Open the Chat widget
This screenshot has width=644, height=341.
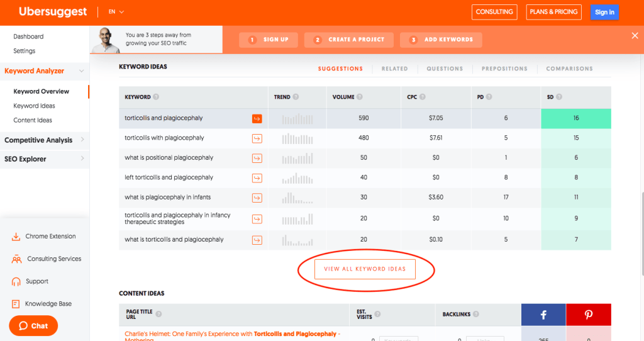(33, 326)
